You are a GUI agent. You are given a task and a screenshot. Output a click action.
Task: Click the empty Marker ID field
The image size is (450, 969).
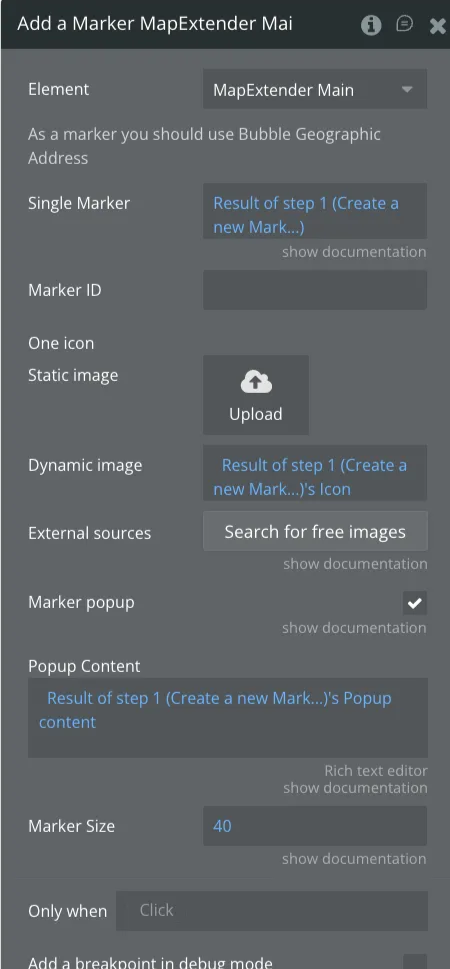point(315,290)
